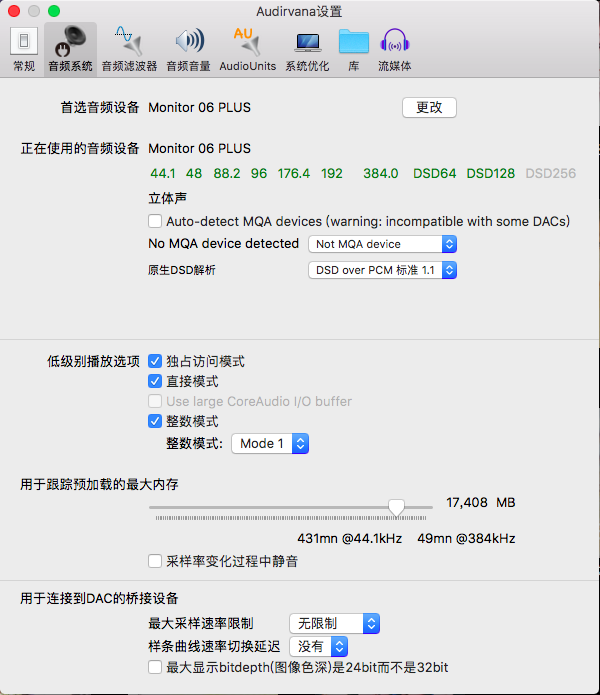Switch to the AudioUnits pane
The width and height of the screenshot is (600, 695).
click(x=247, y=49)
